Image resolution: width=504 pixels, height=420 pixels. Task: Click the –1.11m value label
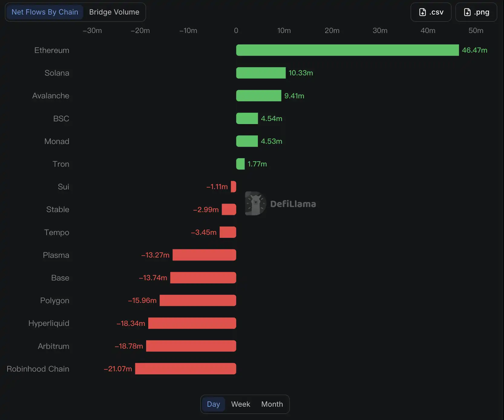point(217,187)
